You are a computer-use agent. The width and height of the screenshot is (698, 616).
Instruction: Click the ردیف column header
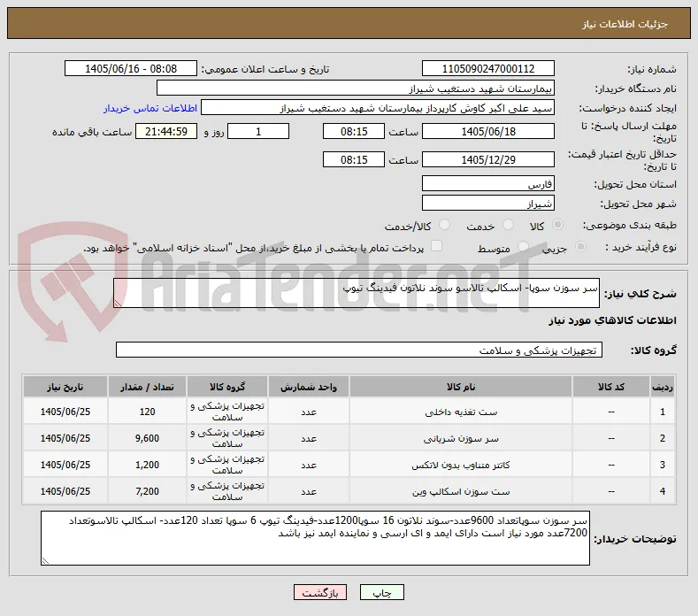pyautogui.click(x=663, y=387)
